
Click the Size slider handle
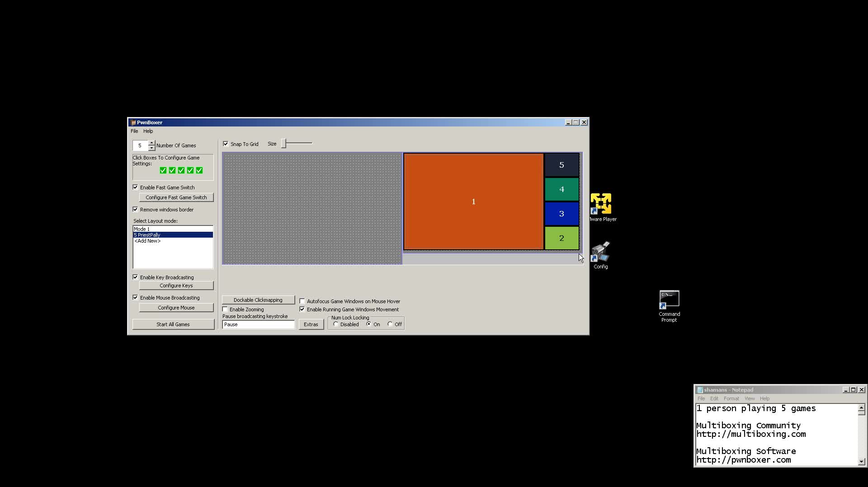[x=284, y=143]
